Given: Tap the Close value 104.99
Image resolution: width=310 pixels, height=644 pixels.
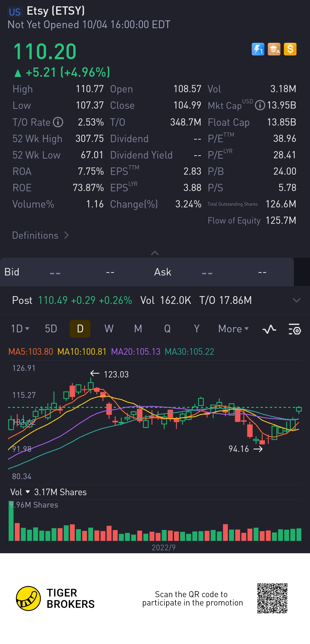Looking at the screenshot, I should tap(187, 105).
